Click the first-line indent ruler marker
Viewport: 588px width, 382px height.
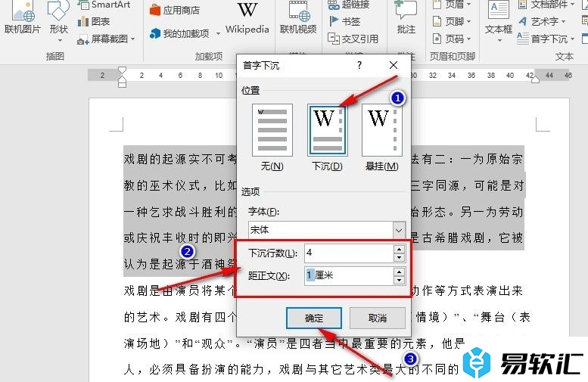[x=122, y=70]
